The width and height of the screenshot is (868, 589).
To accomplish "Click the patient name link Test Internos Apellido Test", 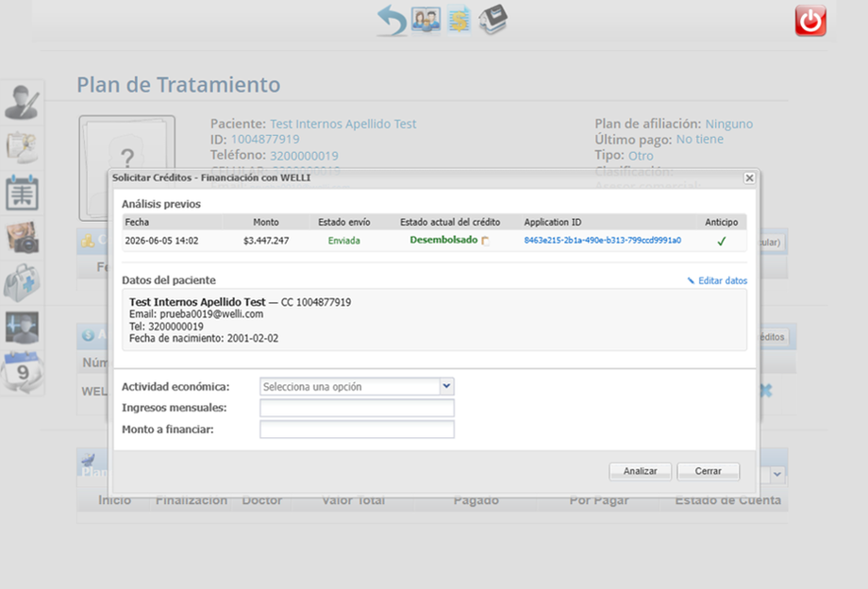I will [x=342, y=124].
